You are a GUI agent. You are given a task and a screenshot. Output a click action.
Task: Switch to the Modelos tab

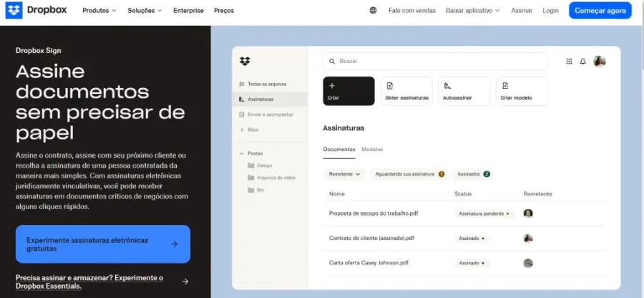(x=372, y=149)
